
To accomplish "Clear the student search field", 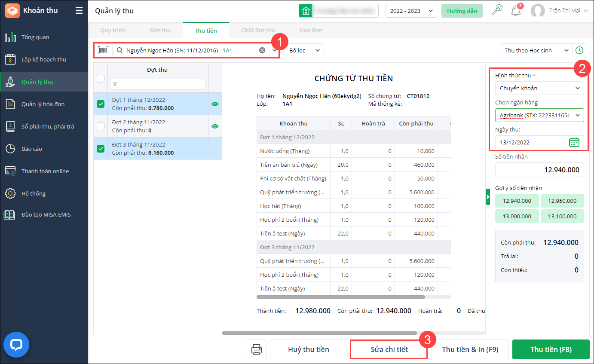I will coord(262,50).
